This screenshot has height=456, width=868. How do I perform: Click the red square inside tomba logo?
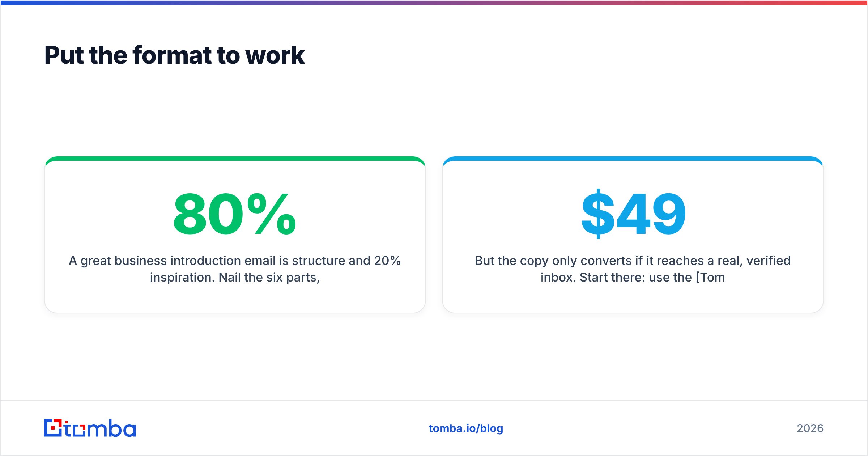54,428
